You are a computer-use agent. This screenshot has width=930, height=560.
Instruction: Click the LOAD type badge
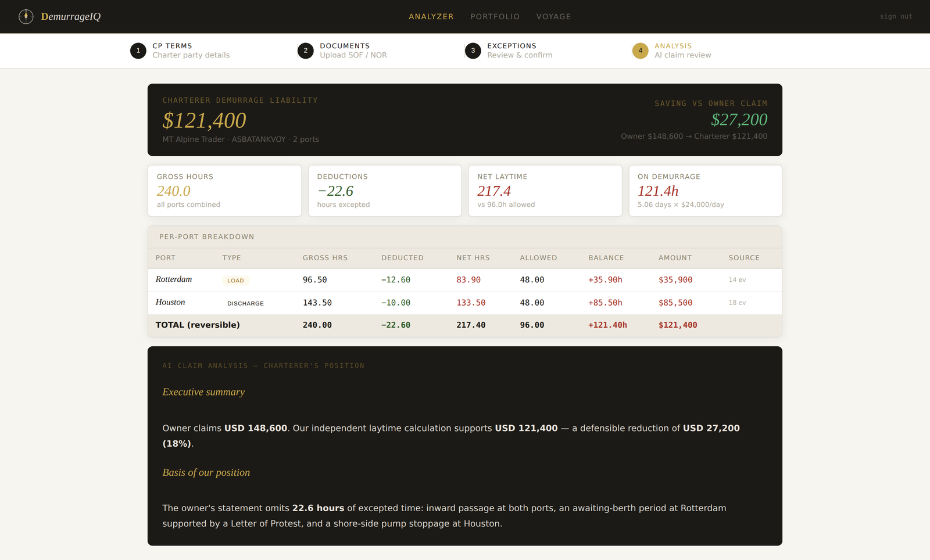235,281
